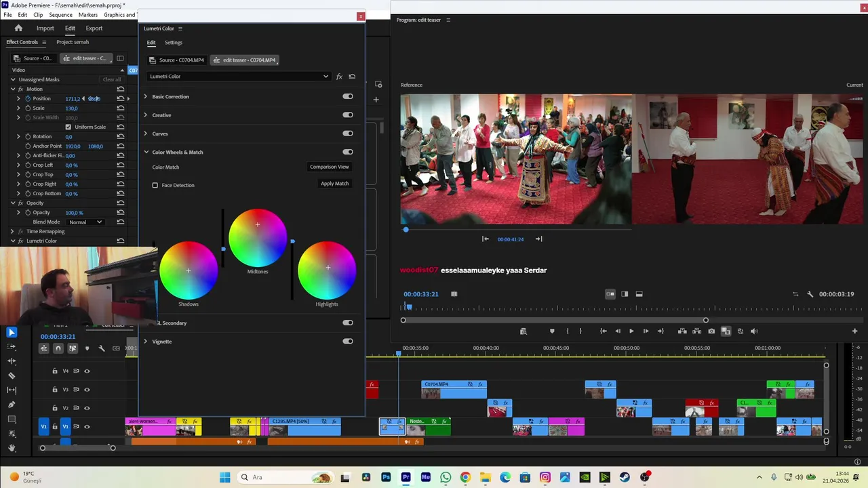The height and width of the screenshot is (488, 868).
Task: Step back one frame in the Program monitor
Action: pos(617,331)
